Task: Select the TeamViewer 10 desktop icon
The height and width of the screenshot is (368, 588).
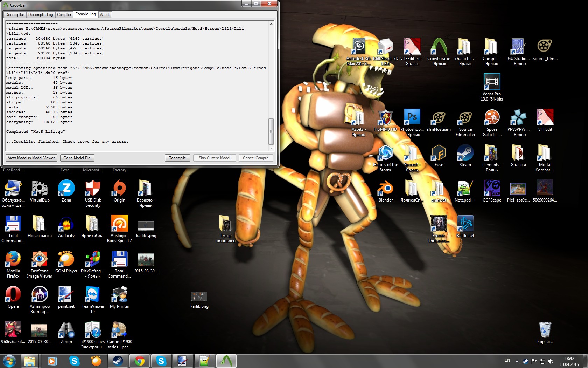Action: pos(93,300)
